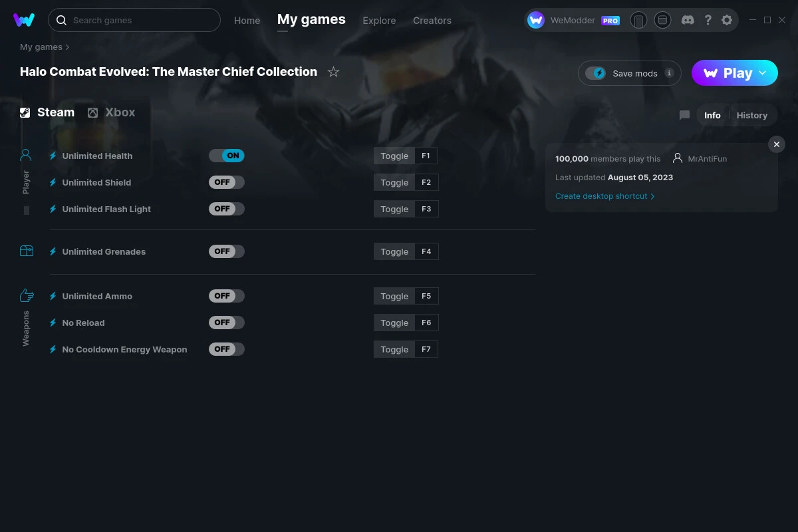Click the My games breadcrumb link
The width and height of the screenshot is (798, 532).
[41, 47]
